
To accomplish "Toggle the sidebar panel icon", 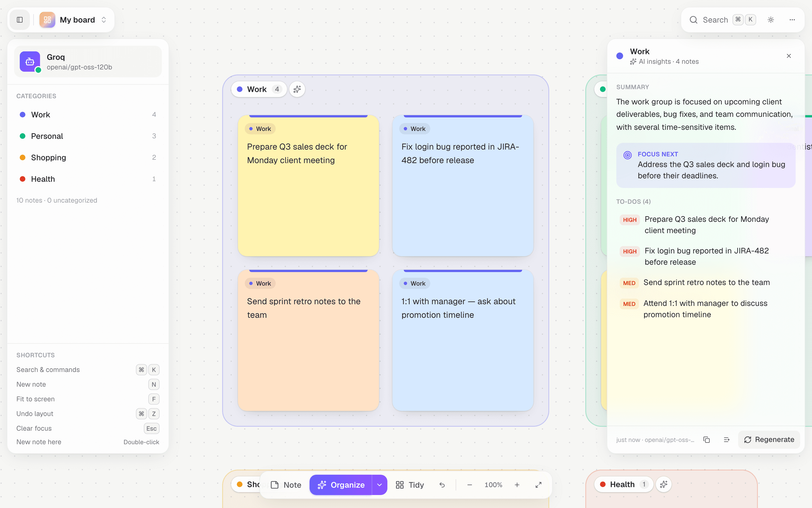I will (20, 20).
